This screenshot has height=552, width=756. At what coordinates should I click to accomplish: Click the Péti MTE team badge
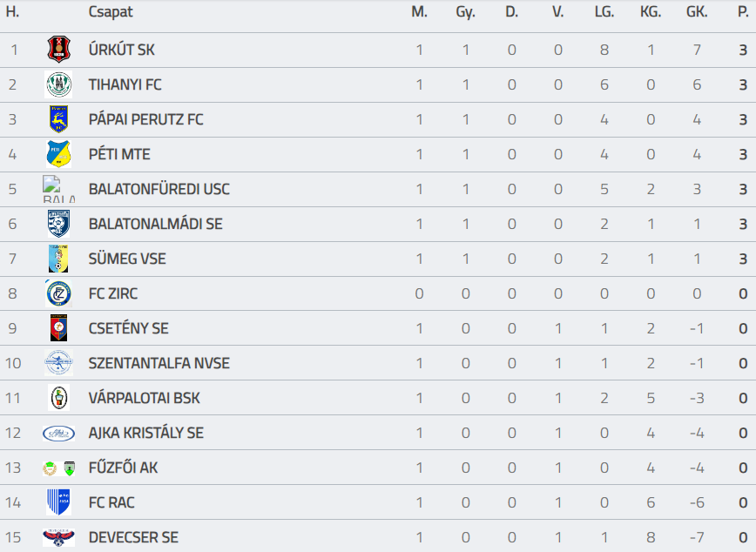tap(59, 154)
